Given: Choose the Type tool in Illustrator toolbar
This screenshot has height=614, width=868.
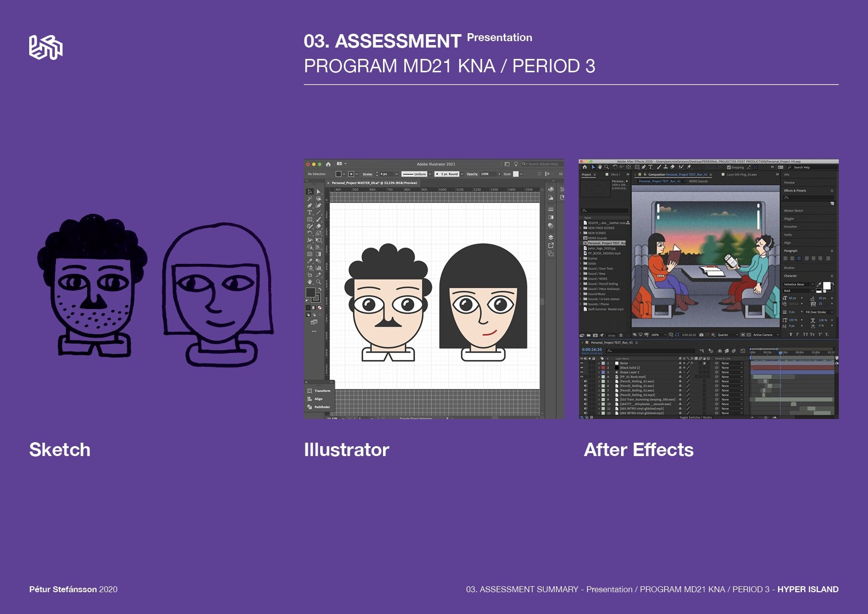Looking at the screenshot, I should click(x=309, y=212).
